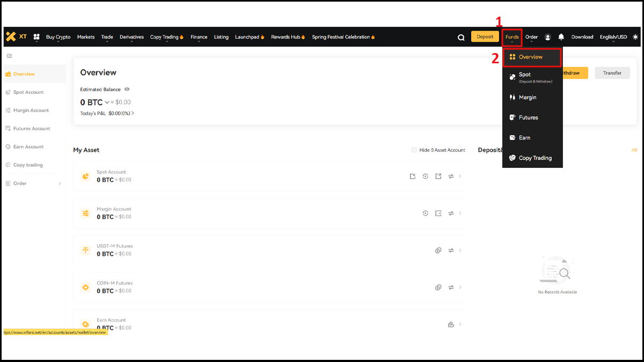
Task: Open Margin Account in the left sidebar
Action: click(34, 110)
